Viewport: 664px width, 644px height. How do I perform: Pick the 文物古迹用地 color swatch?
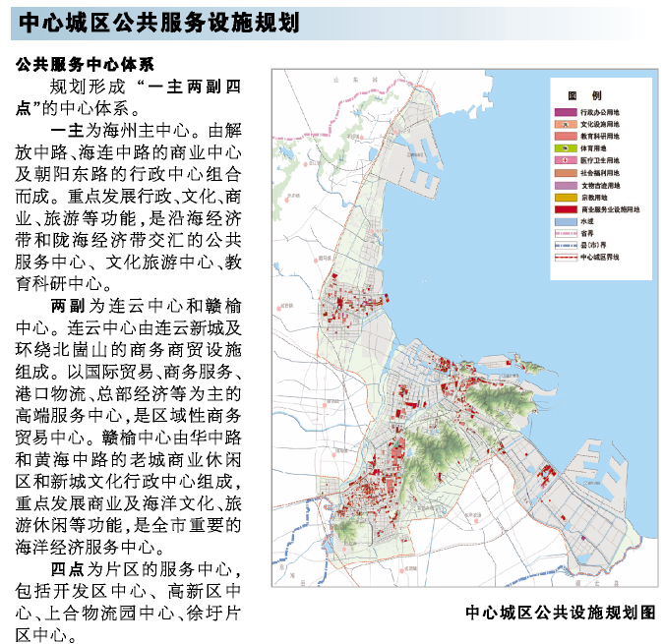(567, 185)
